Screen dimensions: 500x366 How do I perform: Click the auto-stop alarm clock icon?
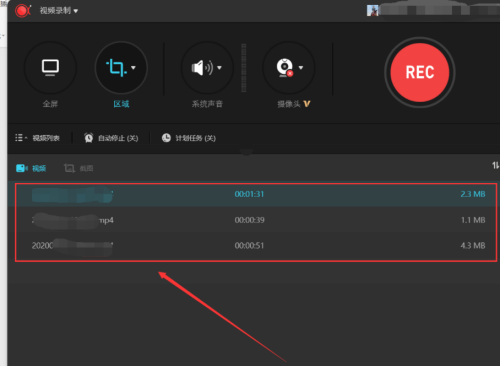click(89, 138)
